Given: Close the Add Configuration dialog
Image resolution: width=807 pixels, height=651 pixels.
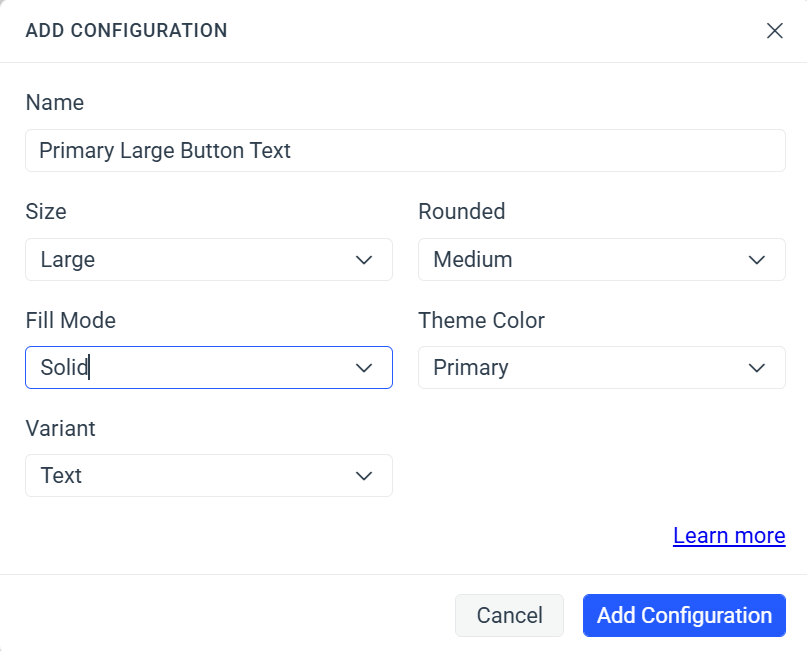Looking at the screenshot, I should click(x=775, y=30).
